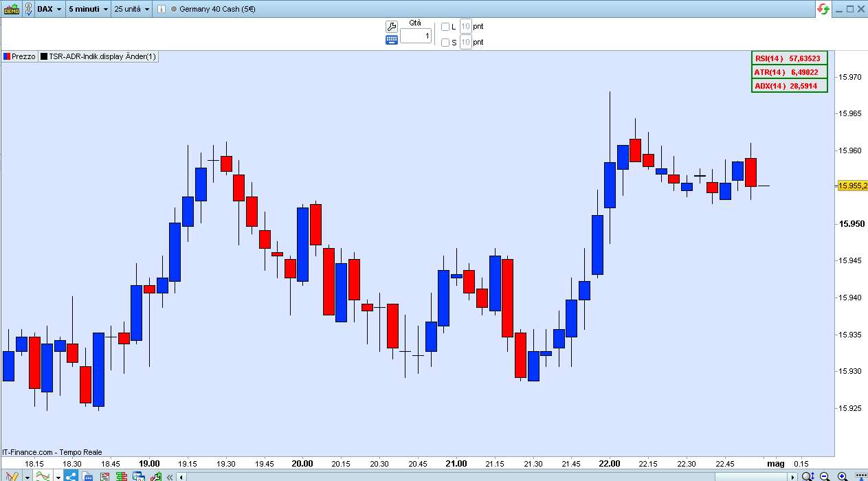Click the horizontal chart scrollbar thumb

pos(752,477)
